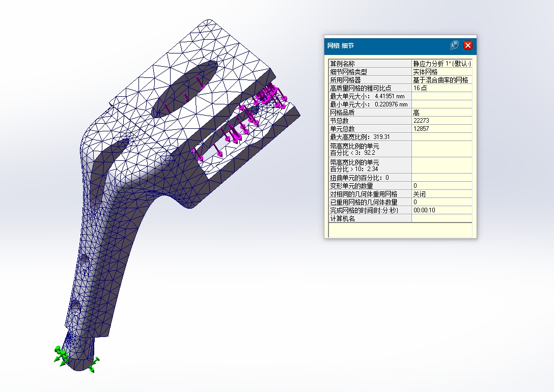Select the 对相同的几何体重用网格 row label
Screen dimensions: 554x392
pos(370,194)
